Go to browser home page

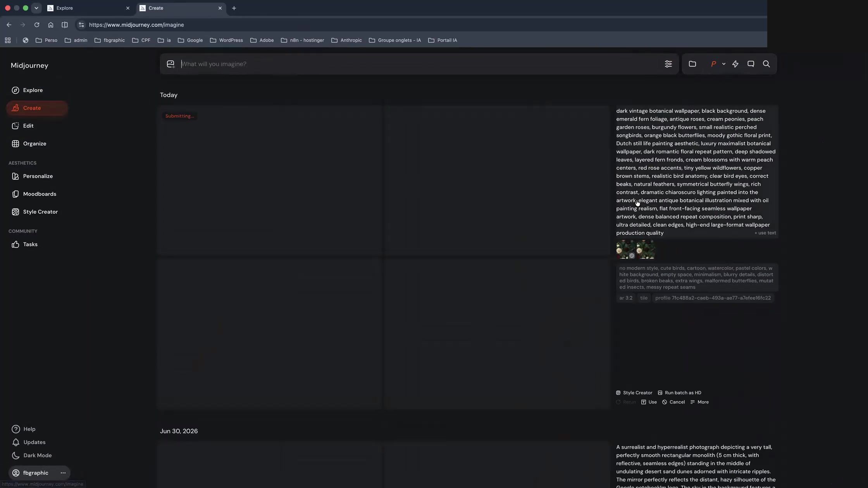[51, 25]
